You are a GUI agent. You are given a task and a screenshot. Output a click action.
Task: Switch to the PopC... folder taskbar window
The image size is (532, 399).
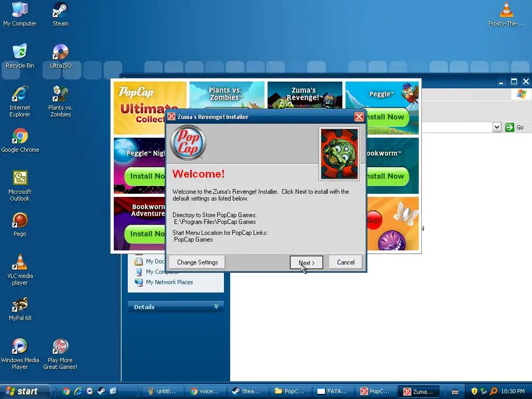tap(290, 391)
